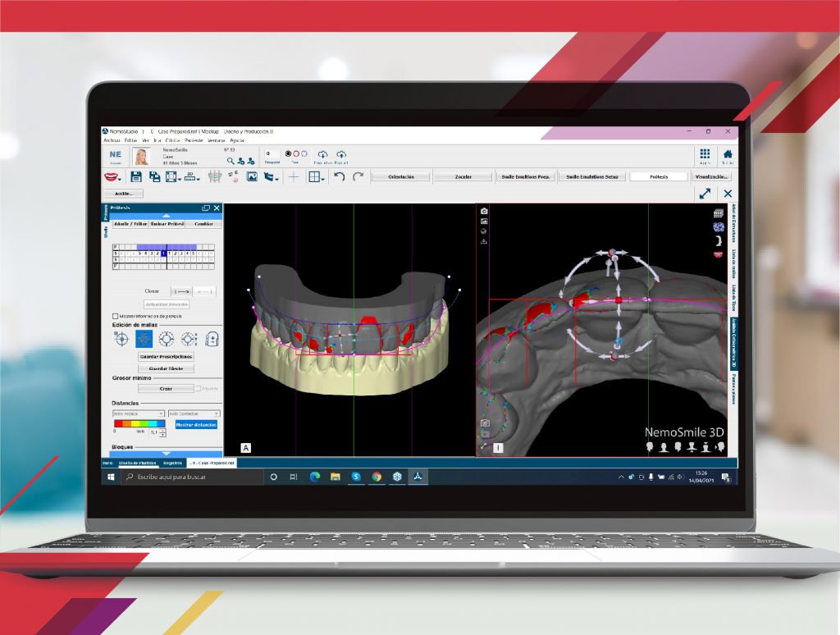
Task: Open the Ayuda menu
Action: click(x=237, y=140)
